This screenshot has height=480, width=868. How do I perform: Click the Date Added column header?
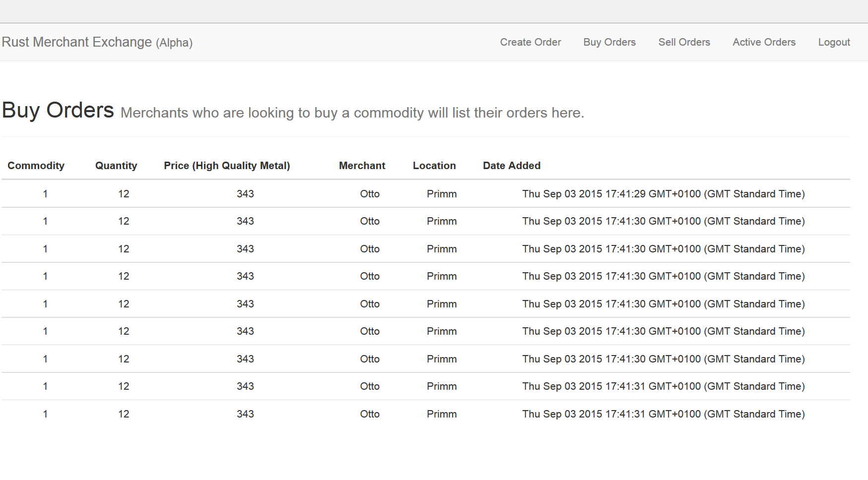(512, 166)
